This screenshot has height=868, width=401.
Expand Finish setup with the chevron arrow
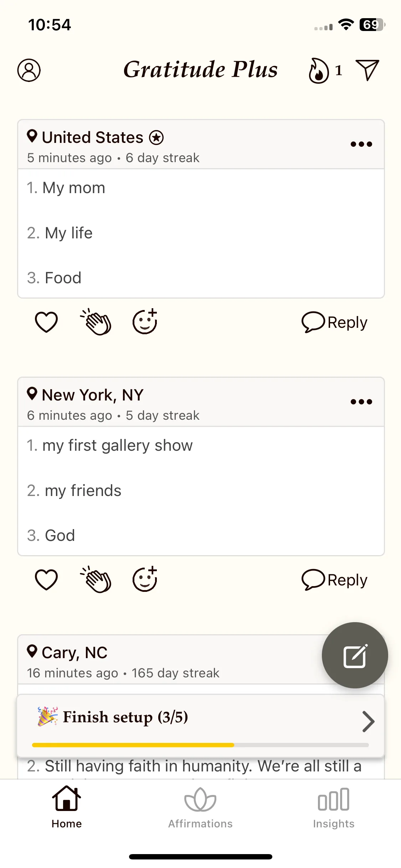click(368, 721)
